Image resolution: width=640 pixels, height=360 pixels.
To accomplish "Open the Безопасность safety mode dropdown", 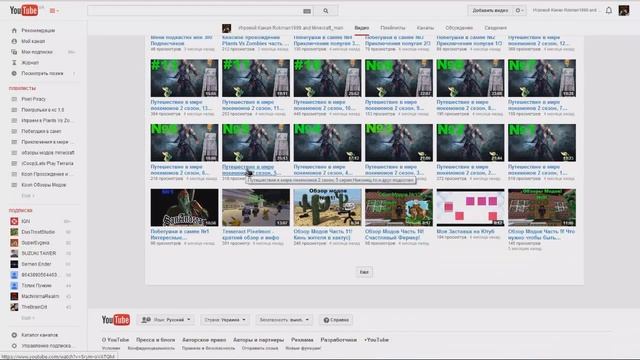I will 284,320.
